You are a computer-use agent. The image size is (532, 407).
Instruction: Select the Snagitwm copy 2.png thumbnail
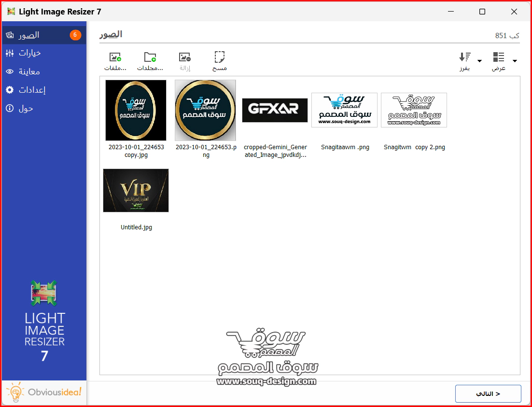[414, 110]
